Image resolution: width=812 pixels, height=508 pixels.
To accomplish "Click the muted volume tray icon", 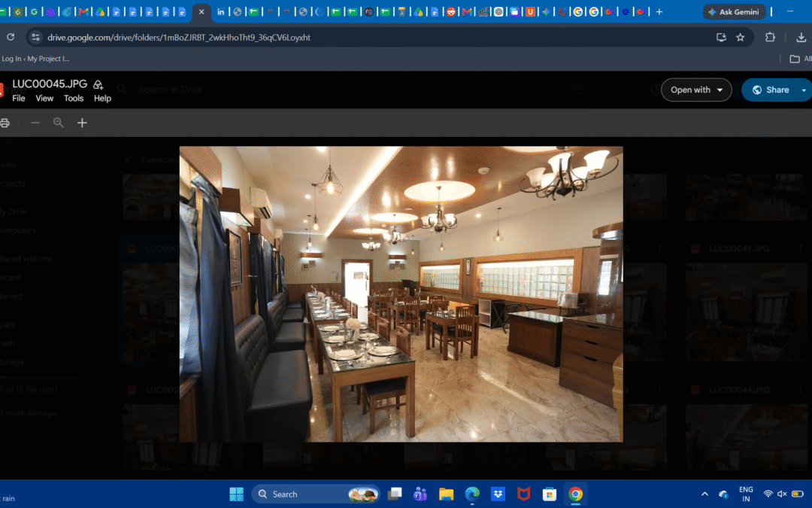I will tap(782, 494).
